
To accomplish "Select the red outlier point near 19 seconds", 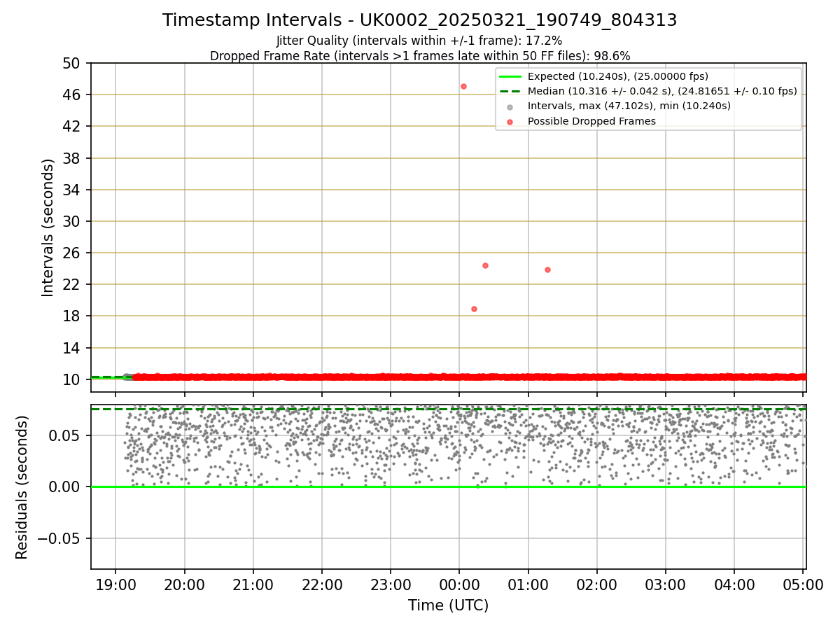I will tap(474, 309).
